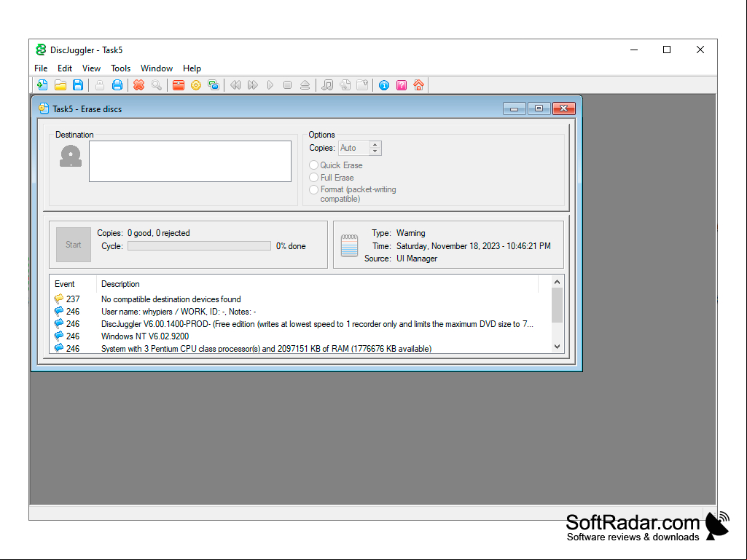
Task: Click the eject toolbar icon
Action: [305, 85]
